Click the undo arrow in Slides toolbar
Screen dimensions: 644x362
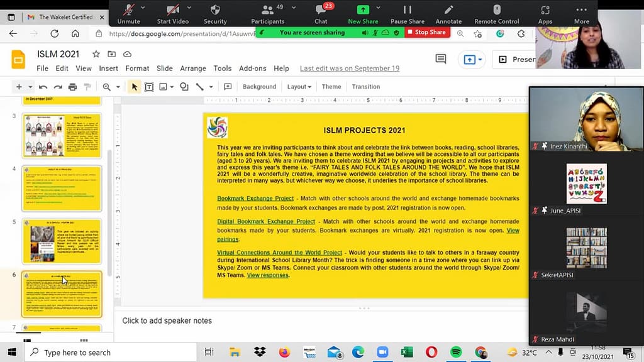(x=43, y=87)
